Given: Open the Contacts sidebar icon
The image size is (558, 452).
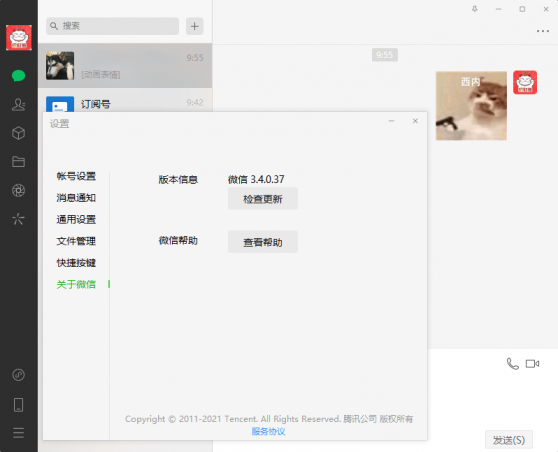Looking at the screenshot, I should (19, 104).
